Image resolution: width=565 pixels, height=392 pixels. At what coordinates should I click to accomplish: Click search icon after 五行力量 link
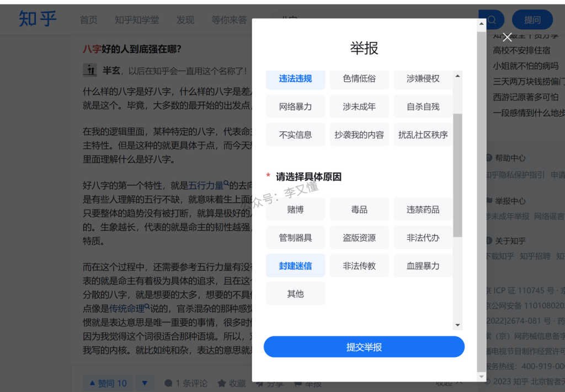tap(226, 183)
